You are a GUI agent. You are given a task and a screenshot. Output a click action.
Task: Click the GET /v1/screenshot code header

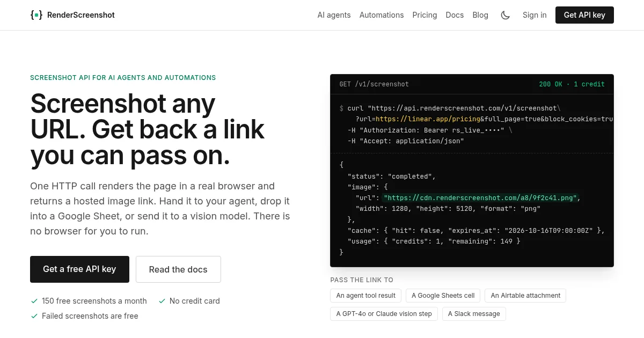(x=374, y=84)
